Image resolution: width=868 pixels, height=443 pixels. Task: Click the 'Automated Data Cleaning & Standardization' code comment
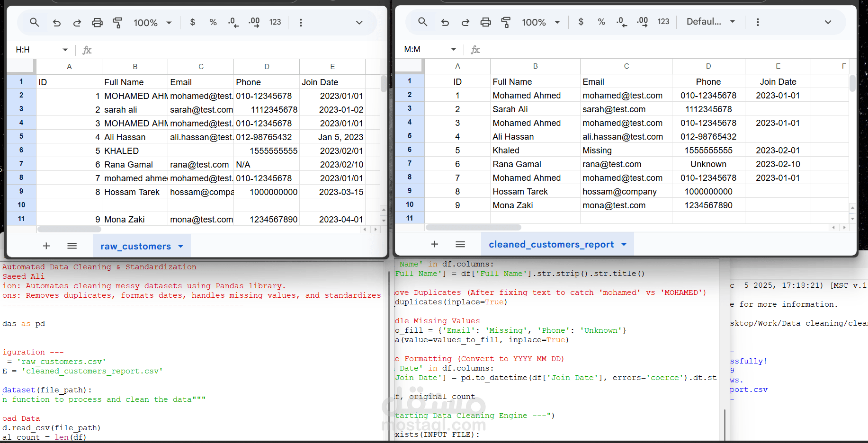pos(99,267)
